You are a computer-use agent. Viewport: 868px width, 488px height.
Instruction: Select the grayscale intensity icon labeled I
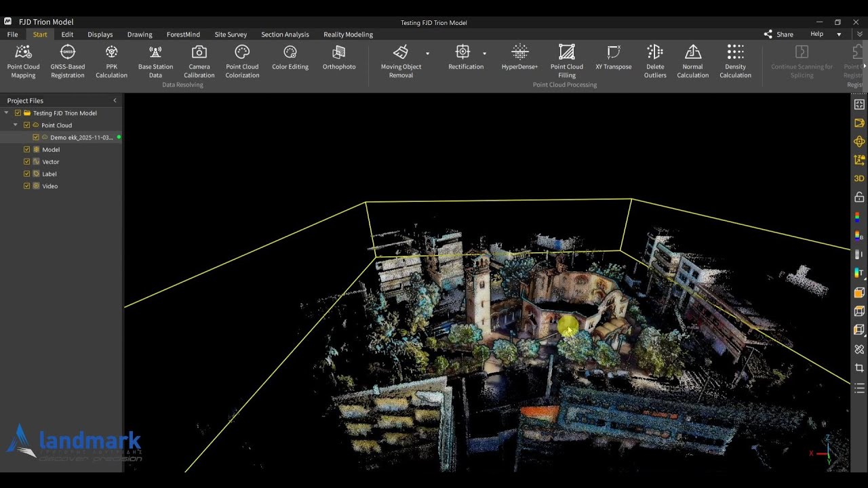[x=859, y=254]
